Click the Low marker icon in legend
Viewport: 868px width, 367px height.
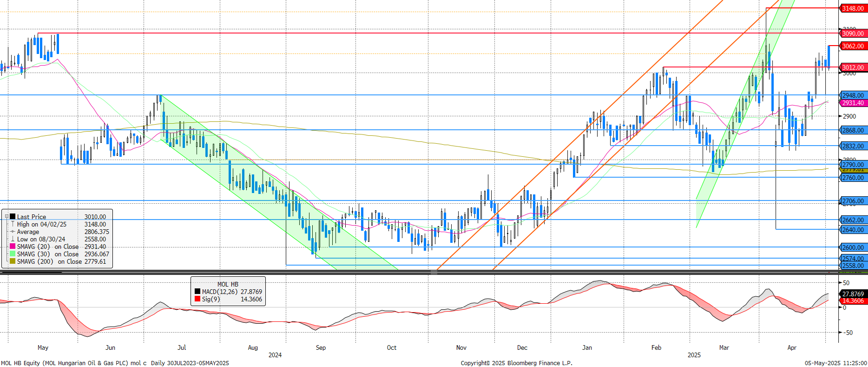pyautogui.click(x=13, y=239)
